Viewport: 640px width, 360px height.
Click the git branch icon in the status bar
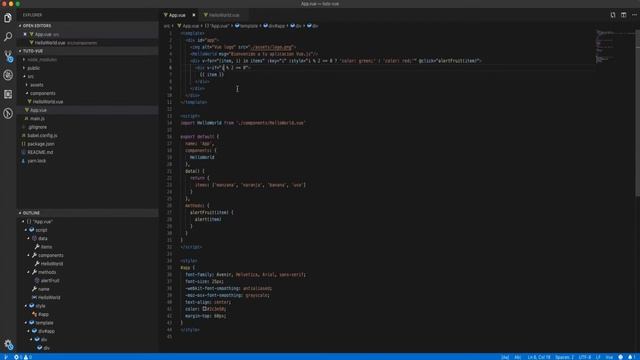(6, 357)
